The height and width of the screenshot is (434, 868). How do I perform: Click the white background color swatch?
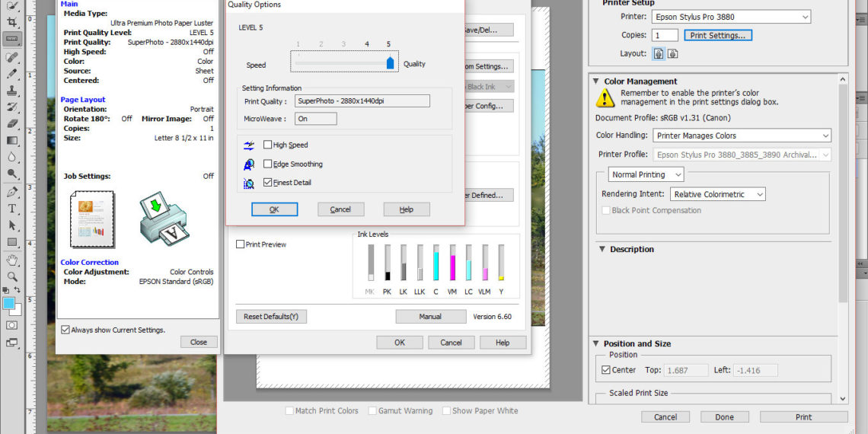(17, 311)
